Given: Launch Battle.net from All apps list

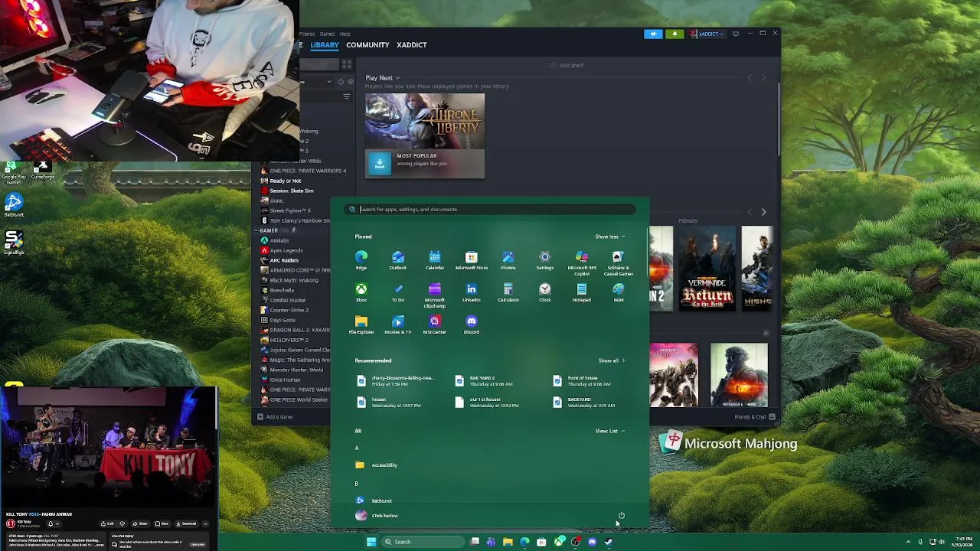Looking at the screenshot, I should pos(374,500).
